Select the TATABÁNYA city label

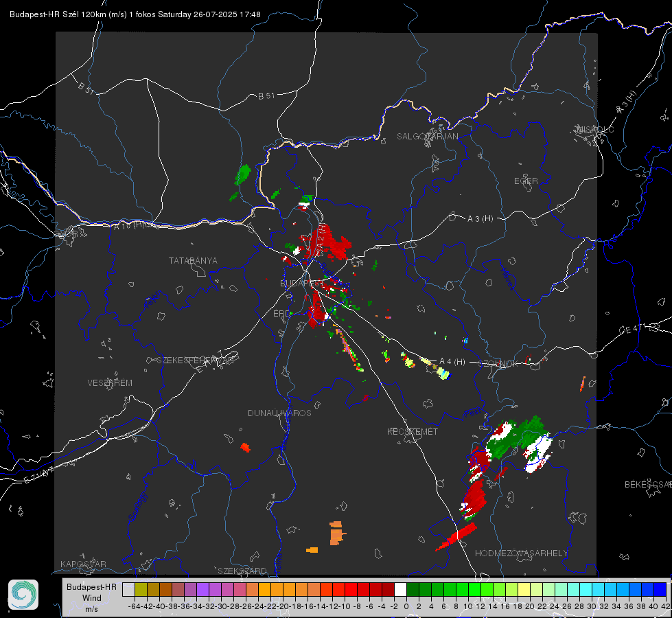click(x=193, y=260)
